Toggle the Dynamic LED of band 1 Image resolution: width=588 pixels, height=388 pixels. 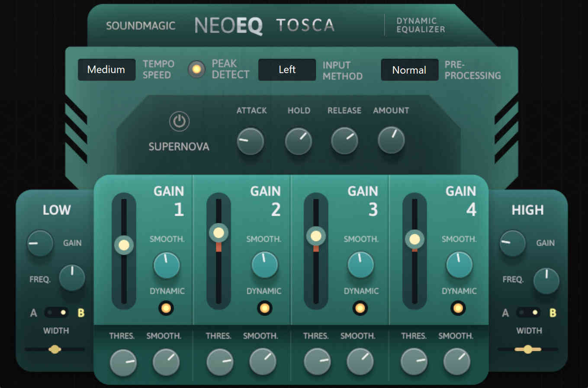166,308
